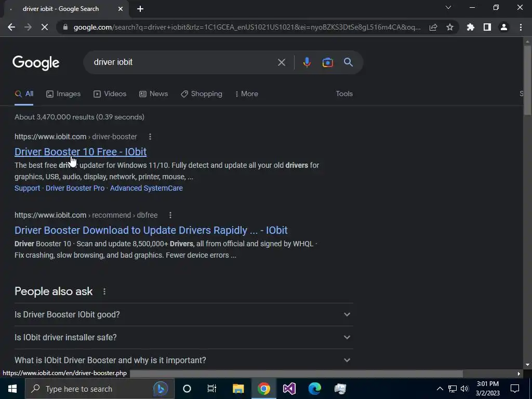532x399 pixels.
Task: Open the Driver Booster Pro sitelink
Action: click(75, 188)
